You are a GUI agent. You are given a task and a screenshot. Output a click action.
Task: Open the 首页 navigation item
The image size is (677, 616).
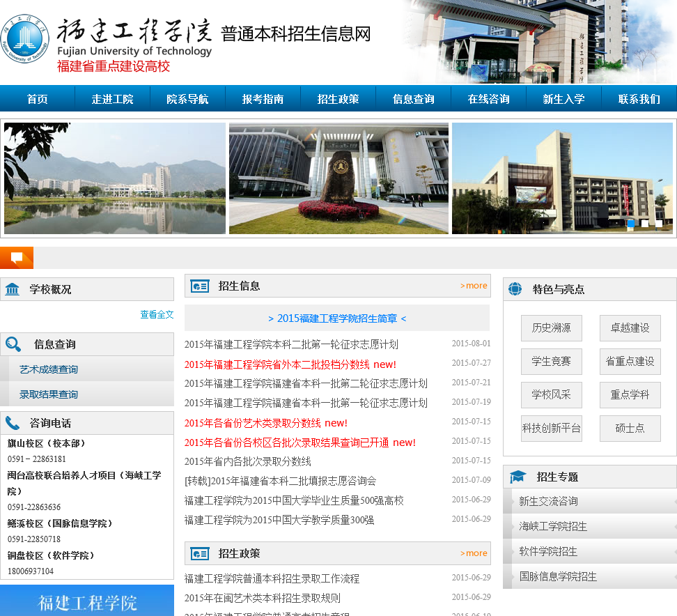(38, 99)
